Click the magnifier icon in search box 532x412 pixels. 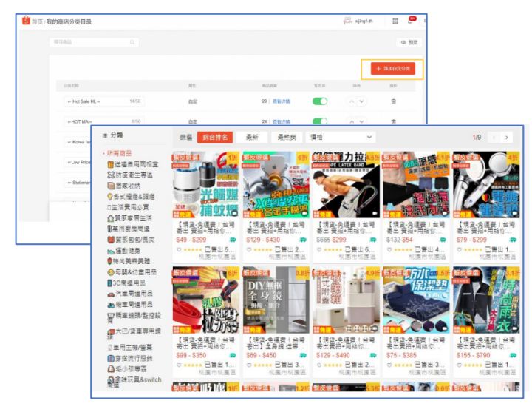tap(132, 42)
